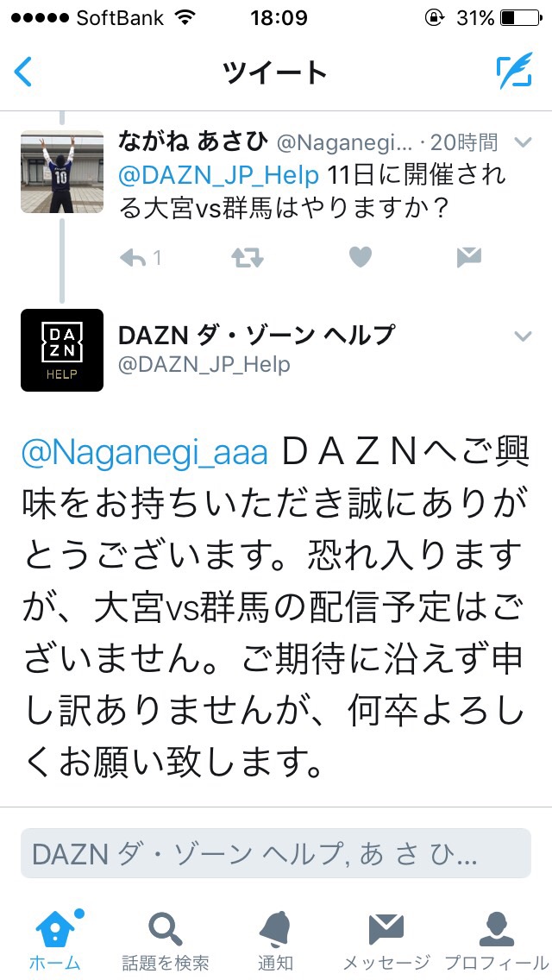Tap the blue back arrow
This screenshot has width=552, height=980.
pos(22,72)
